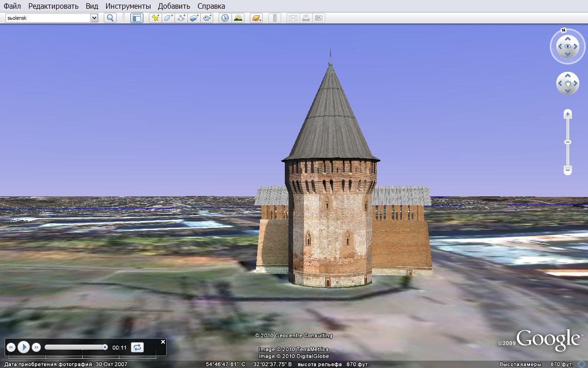Open the planet switcher dropdown

coord(256,18)
